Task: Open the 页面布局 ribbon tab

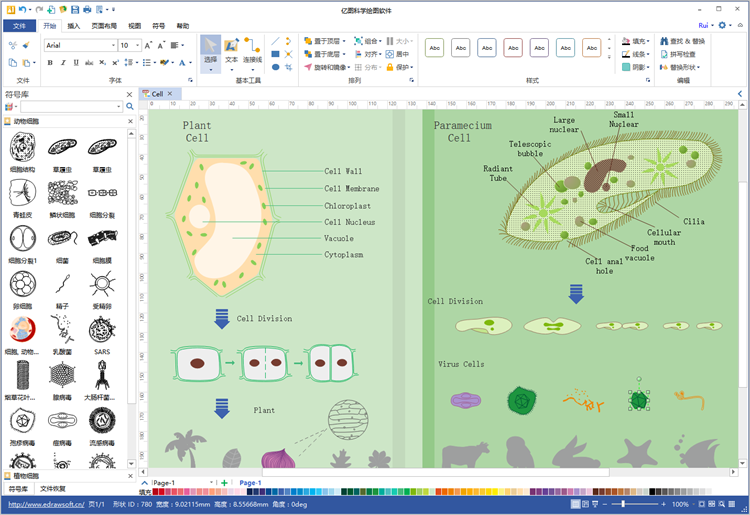Action: pos(104,26)
